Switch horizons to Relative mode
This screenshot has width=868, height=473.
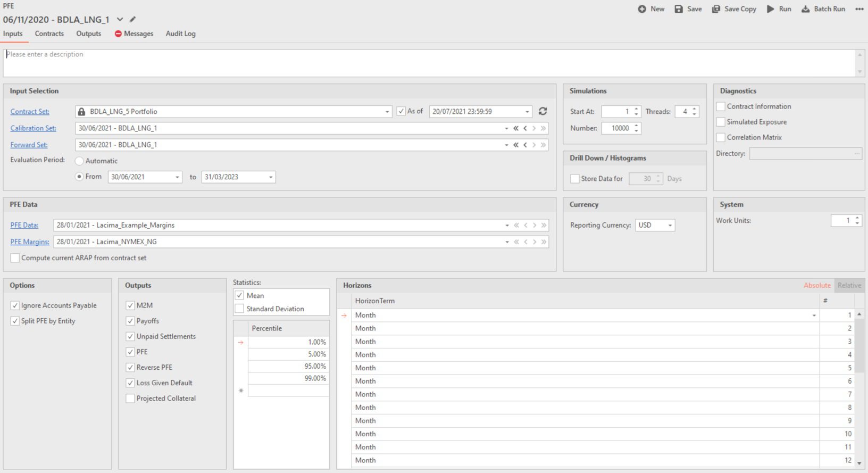click(x=849, y=285)
